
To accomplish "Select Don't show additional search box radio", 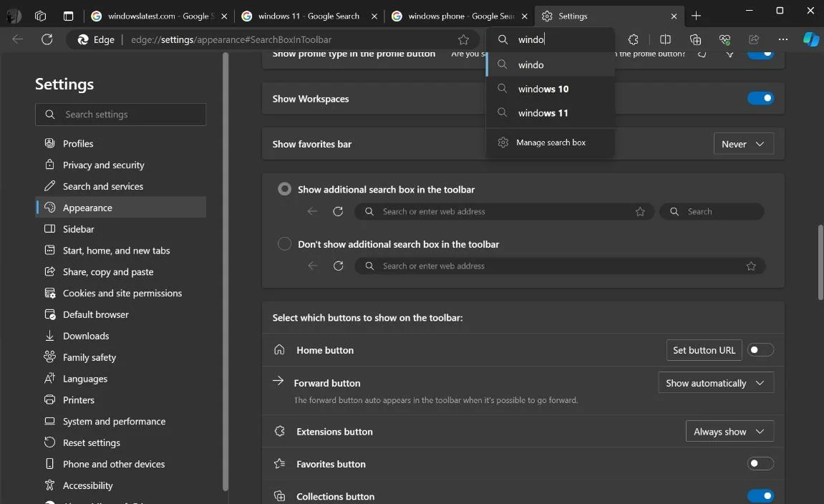I will pyautogui.click(x=284, y=244).
